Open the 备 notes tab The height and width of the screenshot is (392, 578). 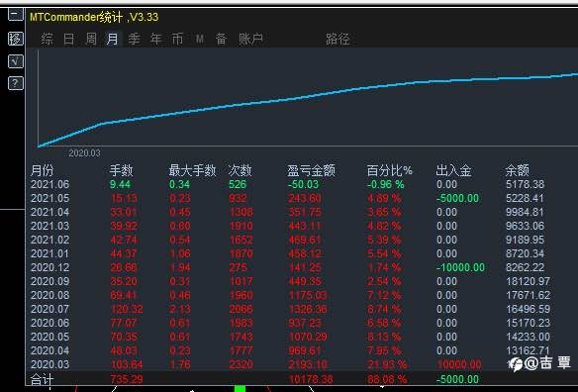click(x=221, y=39)
